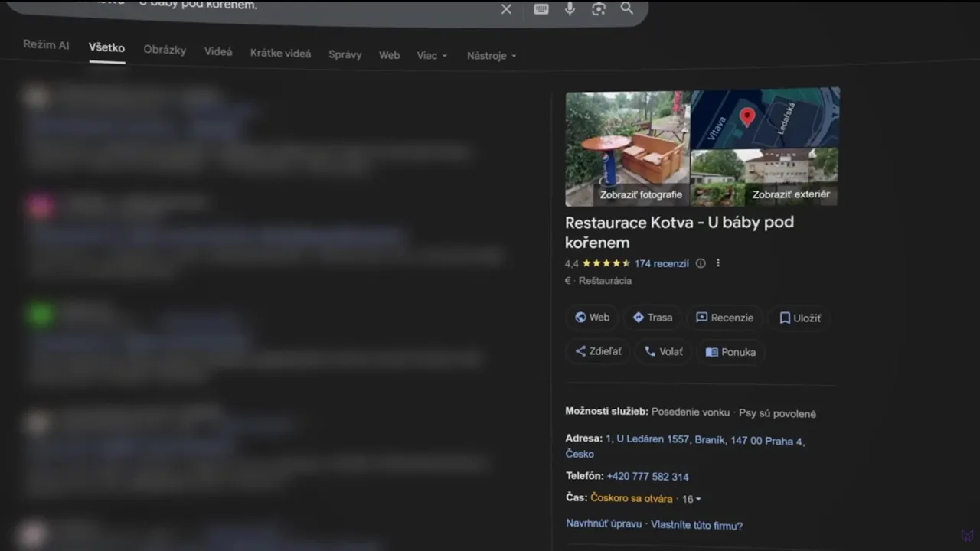Open the map thumbnail with red pin
Image resolution: width=980 pixels, height=551 pixels.
(765, 118)
